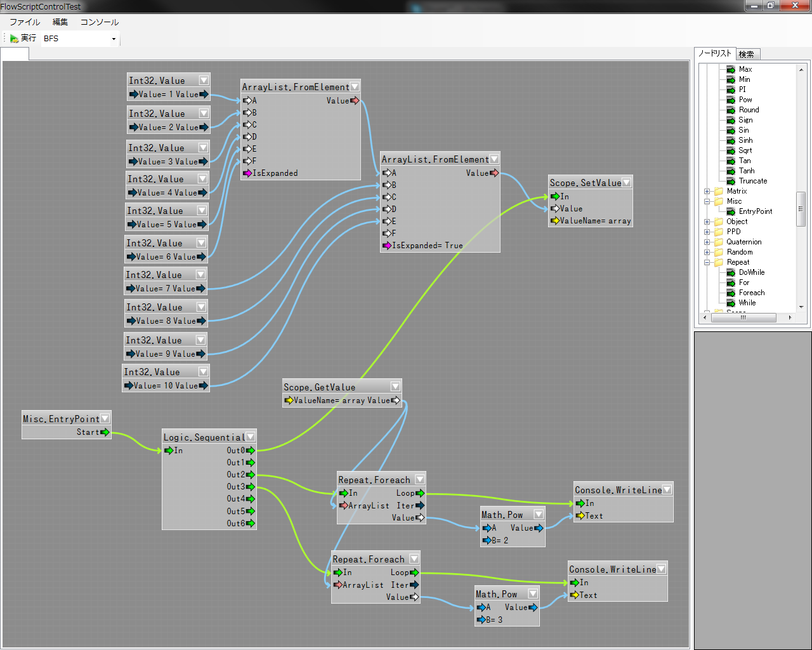
Task: Click the Sqrt node icon in list
Action: (x=731, y=150)
